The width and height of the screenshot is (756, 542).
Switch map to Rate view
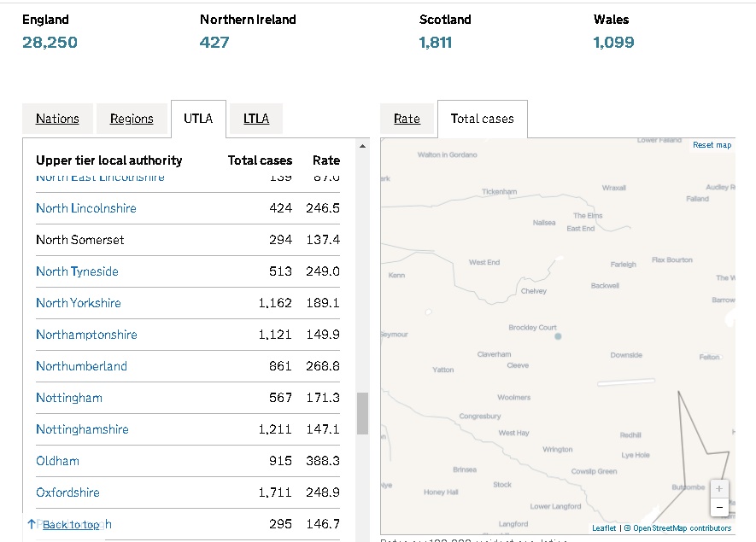(x=407, y=119)
